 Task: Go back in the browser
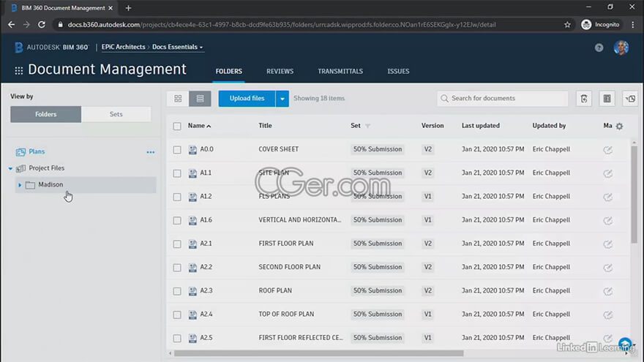click(11, 25)
